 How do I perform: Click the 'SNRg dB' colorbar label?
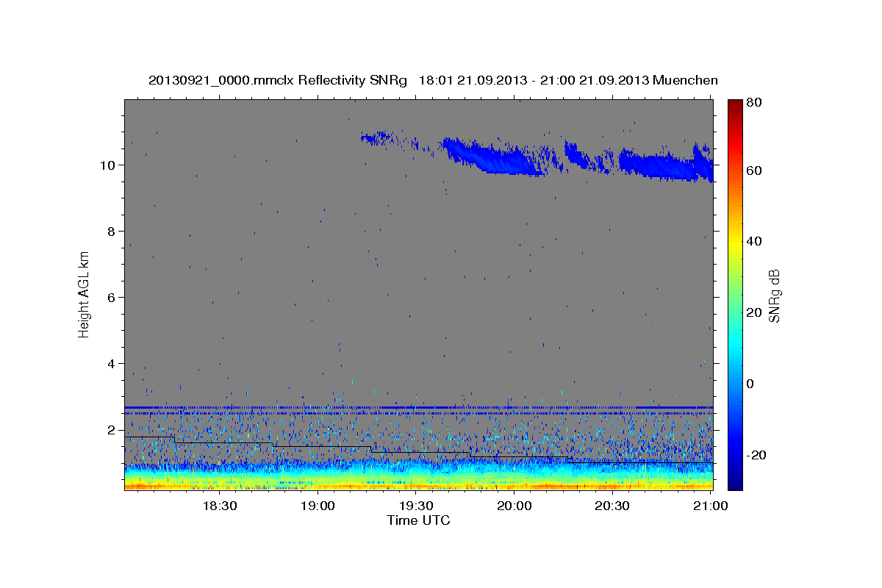[774, 296]
